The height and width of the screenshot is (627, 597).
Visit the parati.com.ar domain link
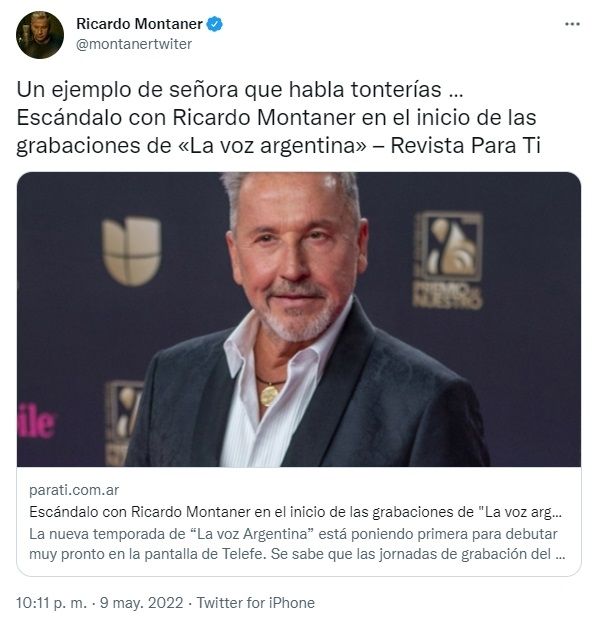coord(74,490)
